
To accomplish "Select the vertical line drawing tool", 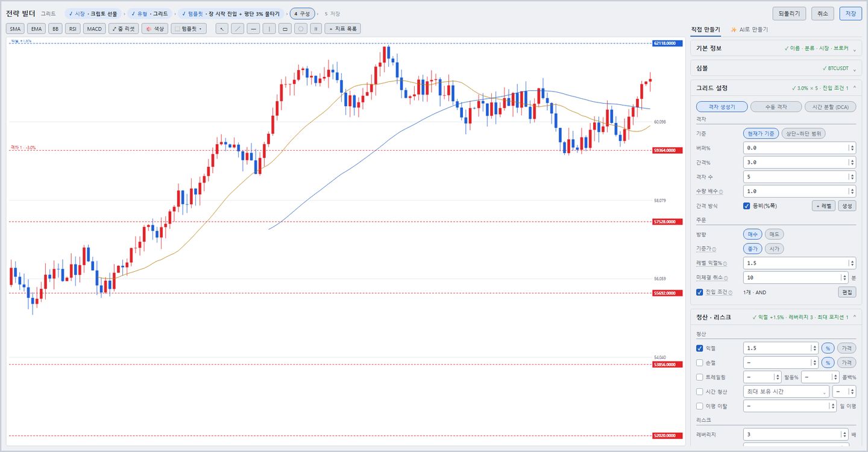I will click(269, 28).
